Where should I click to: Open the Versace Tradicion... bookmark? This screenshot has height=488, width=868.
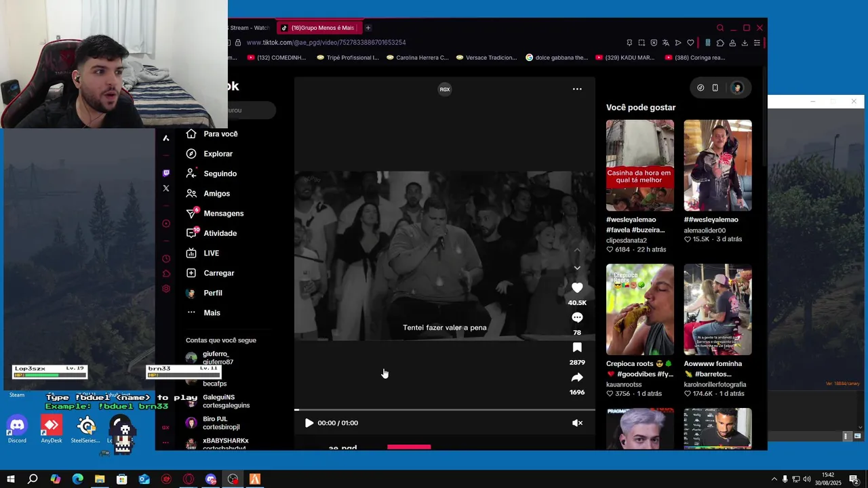pyautogui.click(x=487, y=58)
